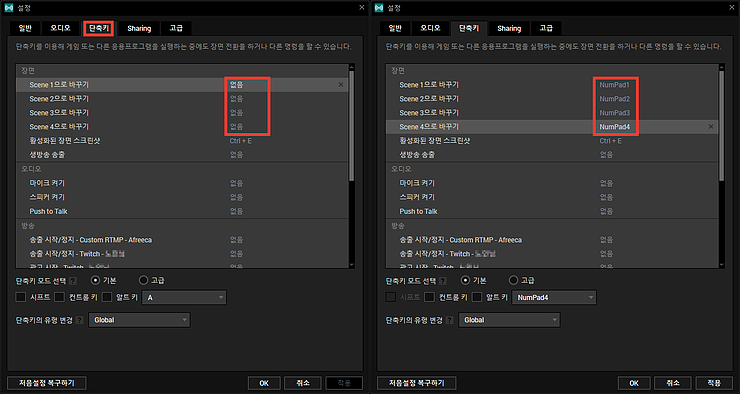Select 마이크 켜기 row in right window
This screenshot has height=394, width=740.
[x=552, y=183]
